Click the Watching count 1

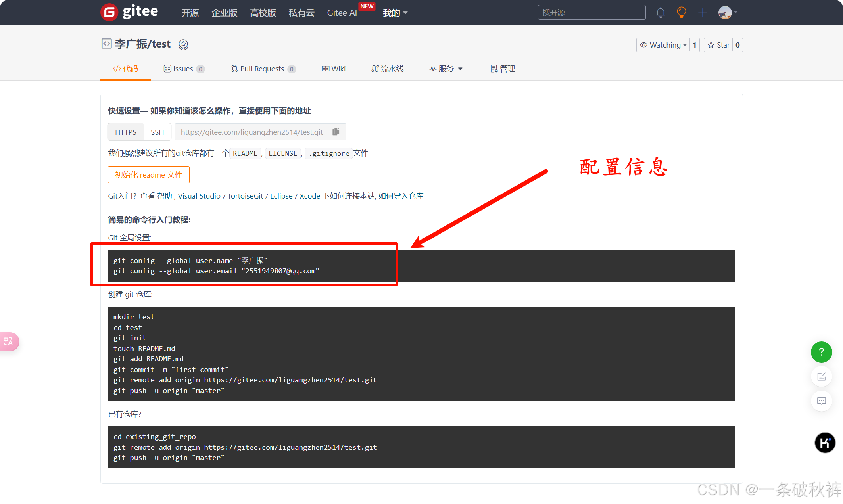click(x=695, y=45)
